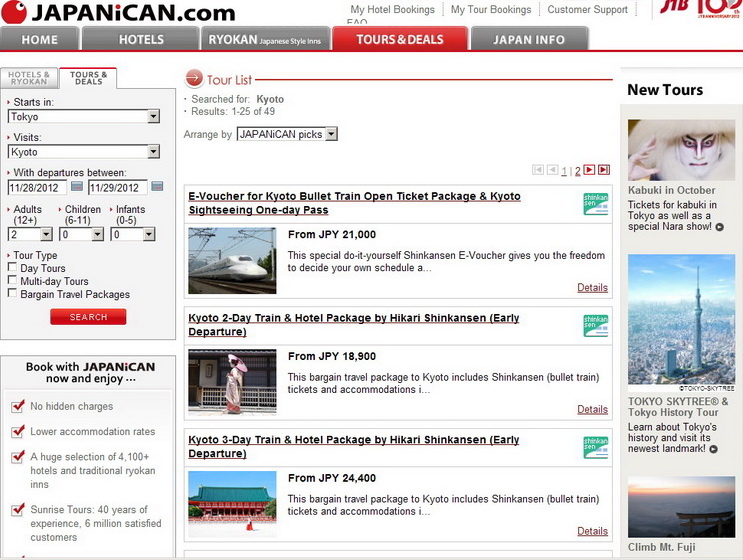Viewport: 743px width, 560px height.
Task: Open Kabuki actor face image
Action: [681, 150]
